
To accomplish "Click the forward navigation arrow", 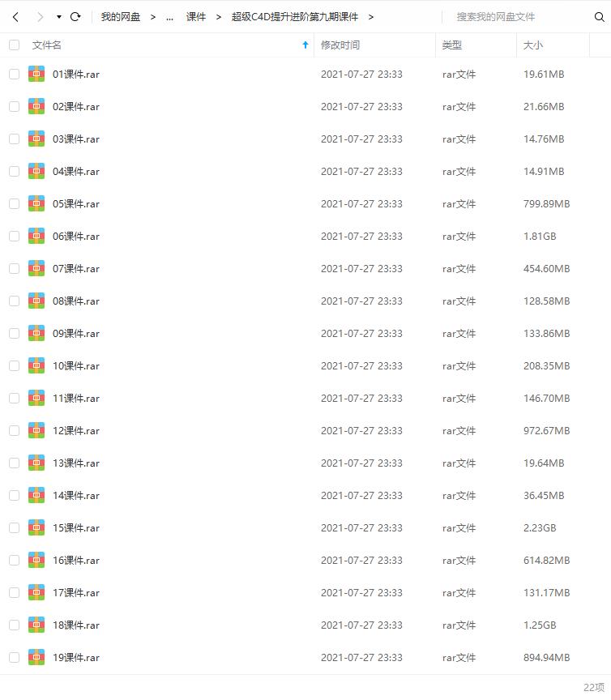I will click(x=41, y=17).
